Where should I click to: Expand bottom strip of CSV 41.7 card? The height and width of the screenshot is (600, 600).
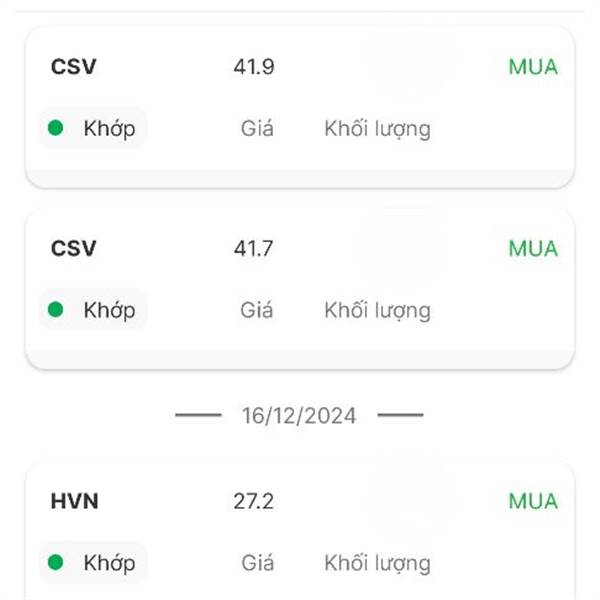(x=300, y=360)
